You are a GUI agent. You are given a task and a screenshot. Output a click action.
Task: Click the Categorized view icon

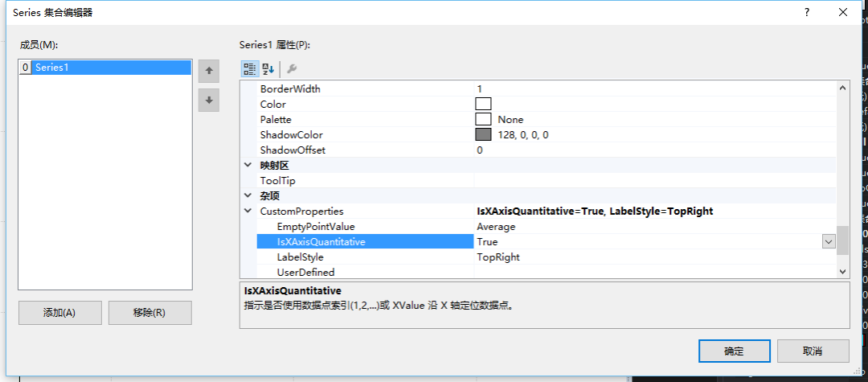249,69
